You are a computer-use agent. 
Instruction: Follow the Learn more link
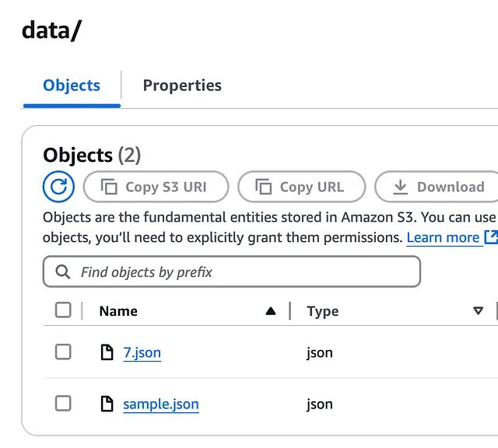coord(443,237)
